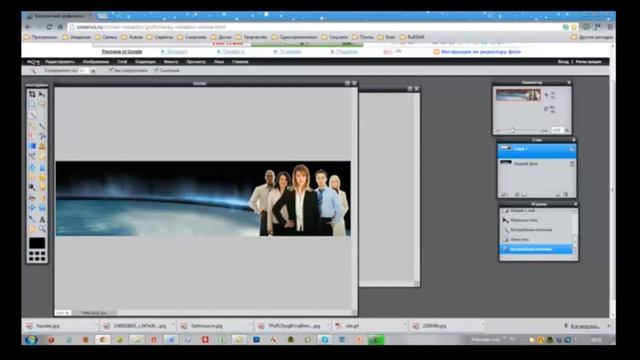
Task: Click the main black color swatch
Action: click(x=37, y=243)
